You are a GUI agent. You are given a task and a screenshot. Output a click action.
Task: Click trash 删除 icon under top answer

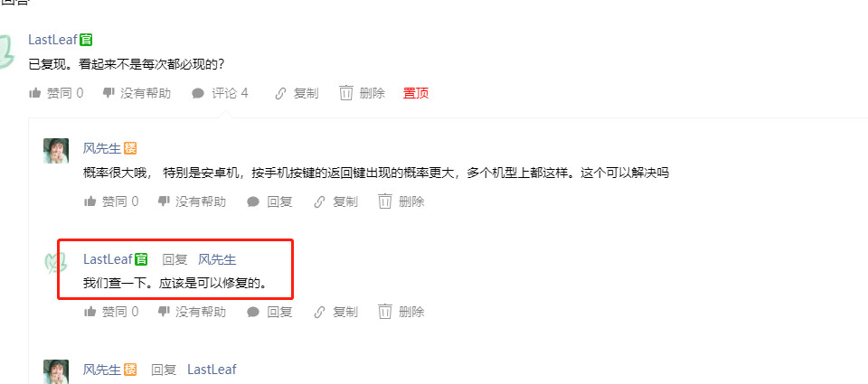click(x=346, y=93)
